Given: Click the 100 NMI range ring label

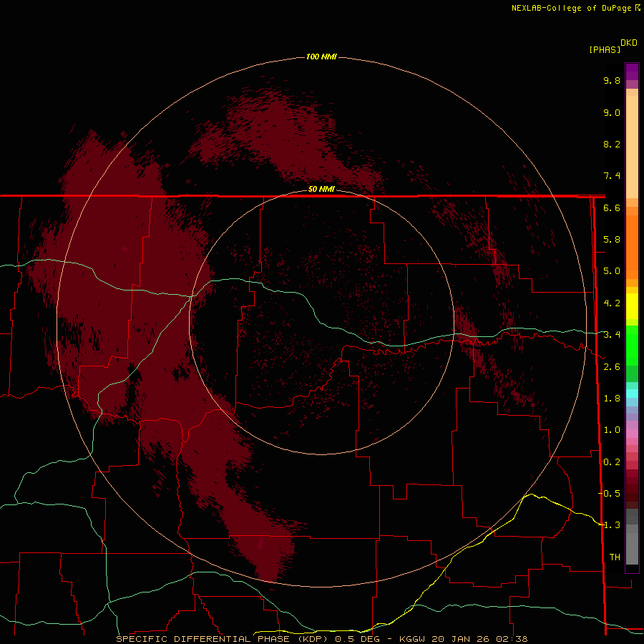Looking at the screenshot, I should coord(321,57).
